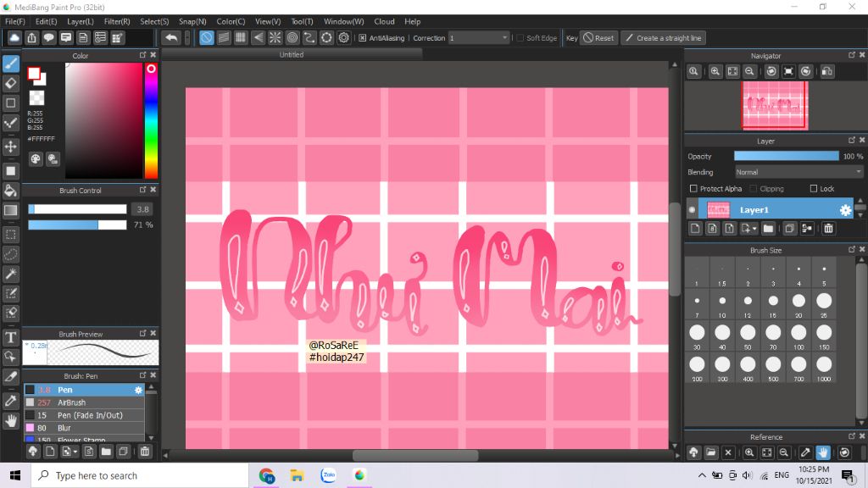Select the Brush tool in left toolbar
The width and height of the screenshot is (868, 488).
pos(10,64)
